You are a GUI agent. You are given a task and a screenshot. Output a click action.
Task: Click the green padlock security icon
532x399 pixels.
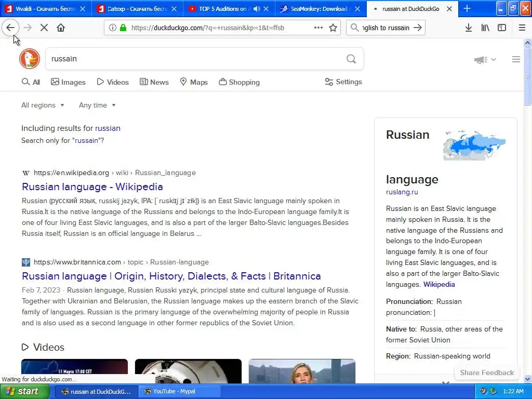tap(123, 28)
